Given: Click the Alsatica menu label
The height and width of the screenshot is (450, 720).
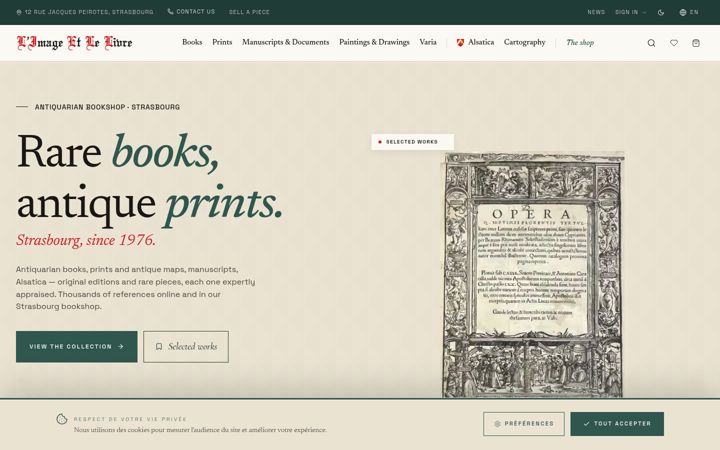Looking at the screenshot, I should point(481,42).
